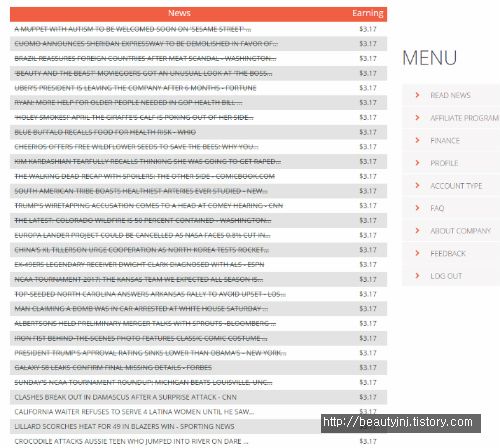This screenshot has width=500, height=448.
Task: Open the China's Xi, Tillerson Urge Cooperation news
Action: (142, 250)
